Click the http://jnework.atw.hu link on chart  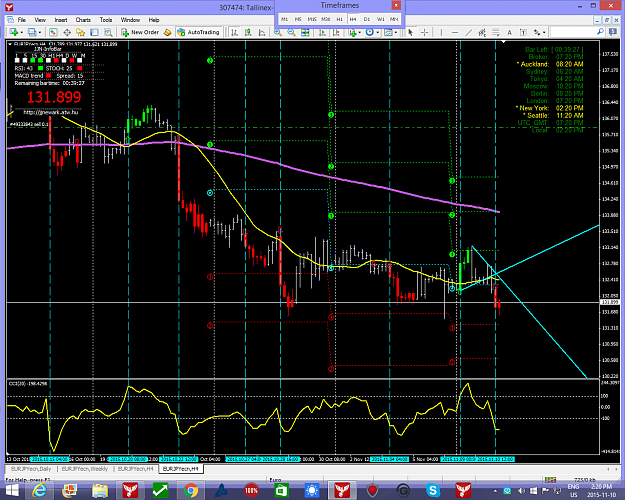click(x=51, y=112)
